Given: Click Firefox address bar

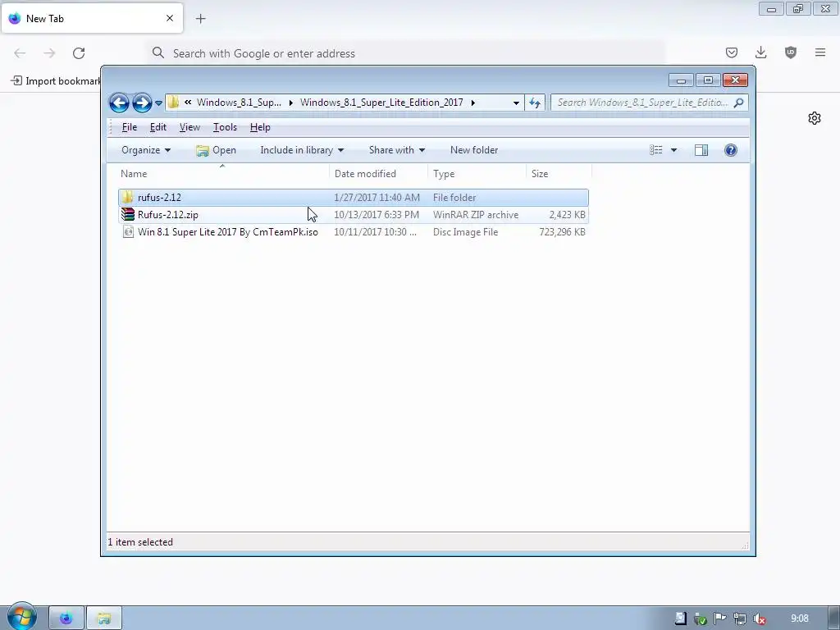Looking at the screenshot, I should pyautogui.click(x=407, y=53).
